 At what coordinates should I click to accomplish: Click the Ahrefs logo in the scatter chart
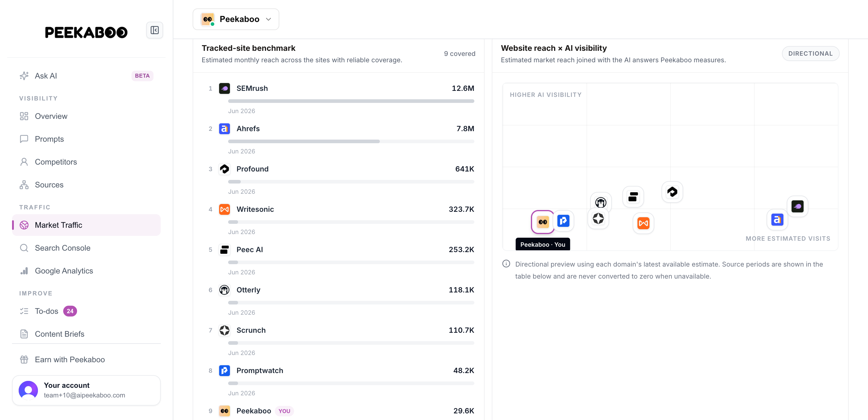777,220
